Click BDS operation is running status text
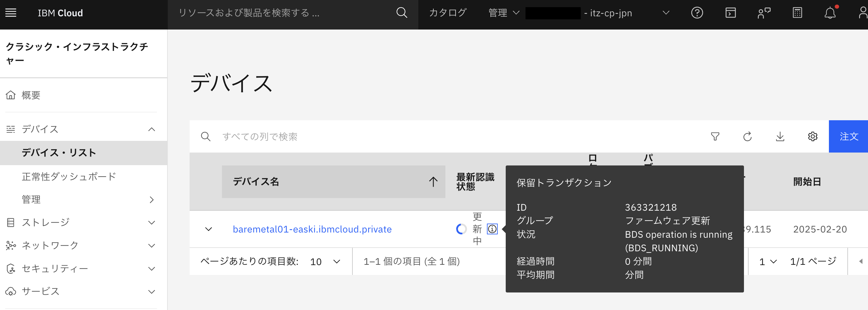This screenshot has height=310, width=868. [679, 241]
